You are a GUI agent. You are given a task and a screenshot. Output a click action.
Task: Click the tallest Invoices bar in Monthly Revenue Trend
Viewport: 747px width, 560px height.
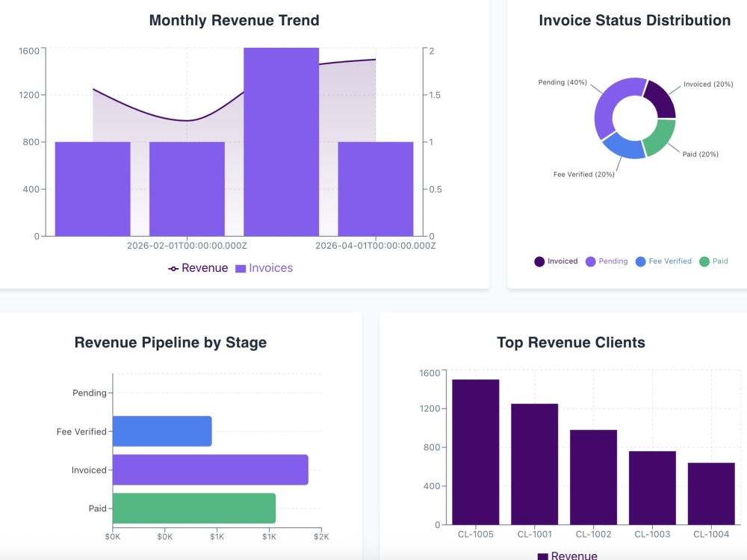click(x=281, y=142)
